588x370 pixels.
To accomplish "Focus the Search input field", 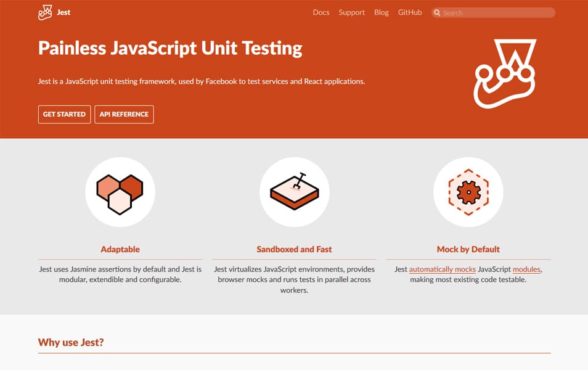I will pos(493,13).
